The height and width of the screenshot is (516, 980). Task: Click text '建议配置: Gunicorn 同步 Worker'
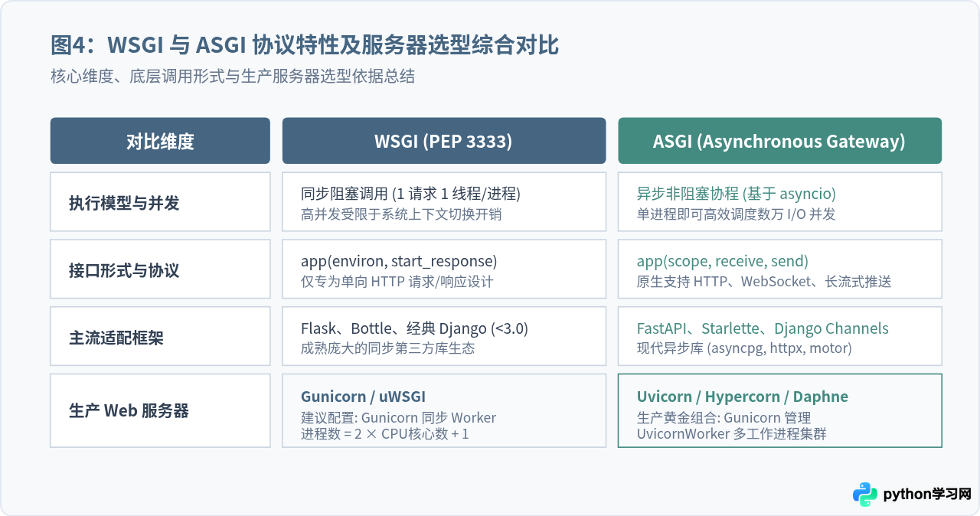[398, 418]
